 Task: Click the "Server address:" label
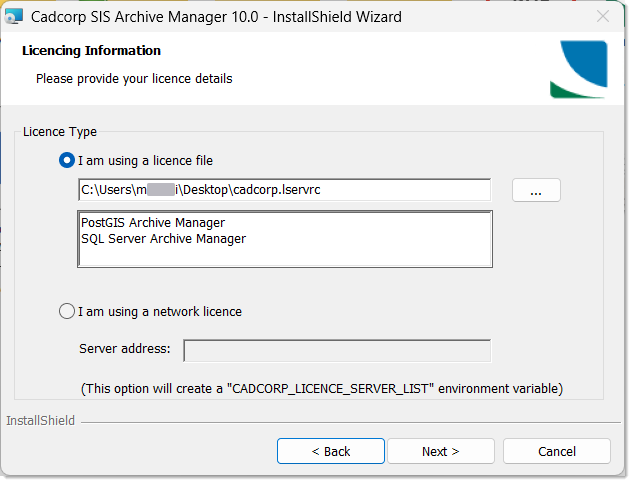click(124, 349)
